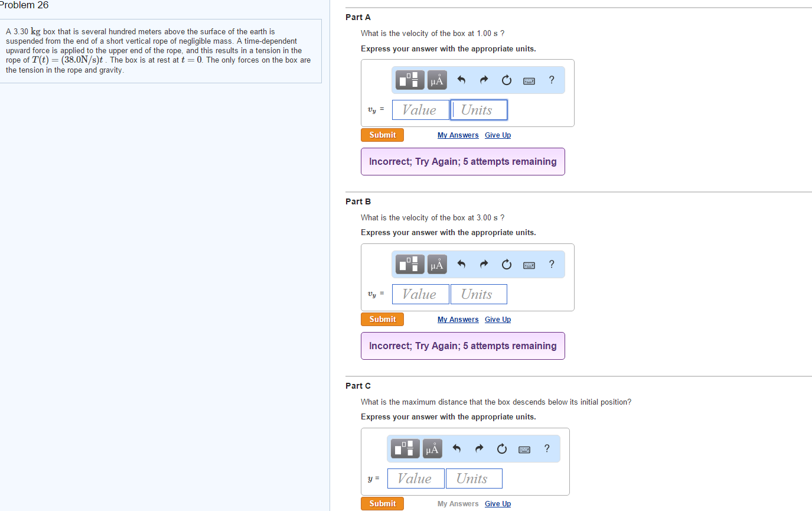Open My Answers link in Part B

458,319
